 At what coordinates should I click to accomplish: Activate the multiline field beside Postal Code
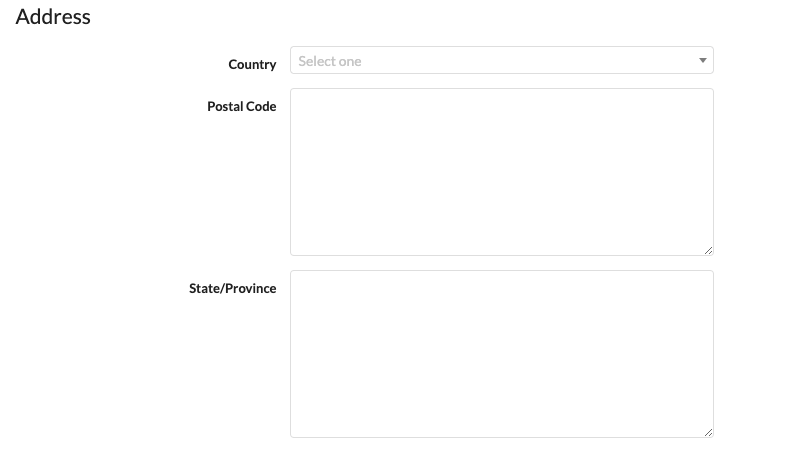tap(501, 172)
